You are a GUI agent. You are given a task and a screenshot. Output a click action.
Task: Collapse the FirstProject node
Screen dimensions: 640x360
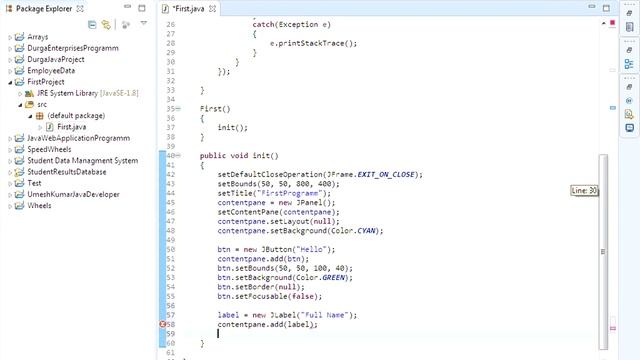[x=10, y=82]
